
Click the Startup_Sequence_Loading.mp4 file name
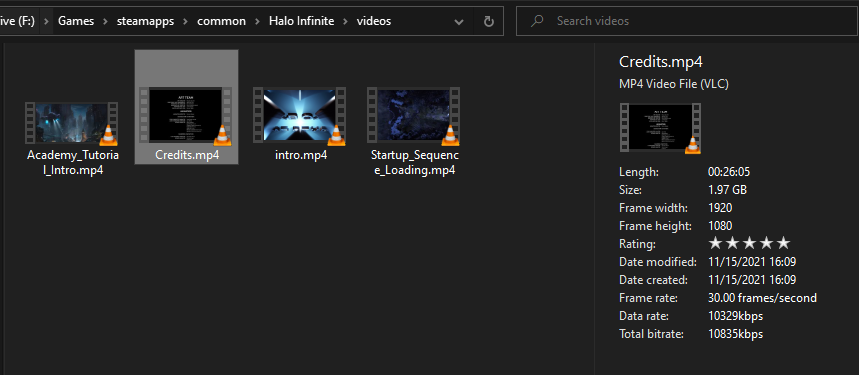click(415, 163)
